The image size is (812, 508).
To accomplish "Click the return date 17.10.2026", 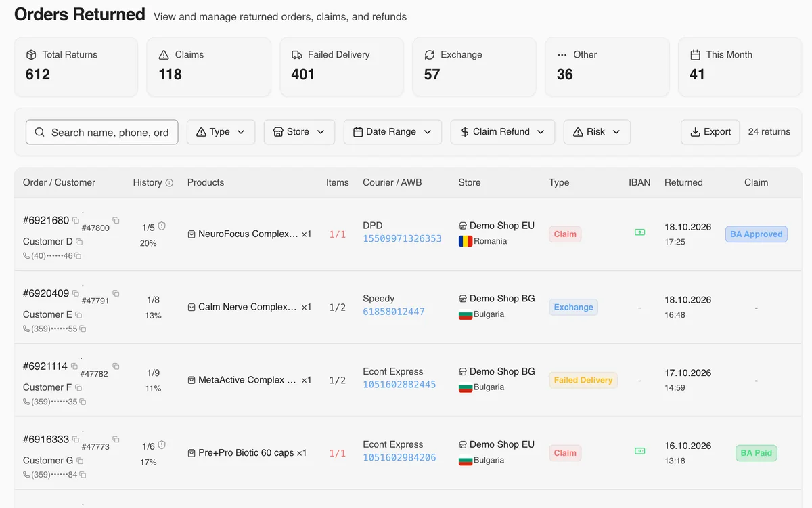I will pyautogui.click(x=687, y=373).
